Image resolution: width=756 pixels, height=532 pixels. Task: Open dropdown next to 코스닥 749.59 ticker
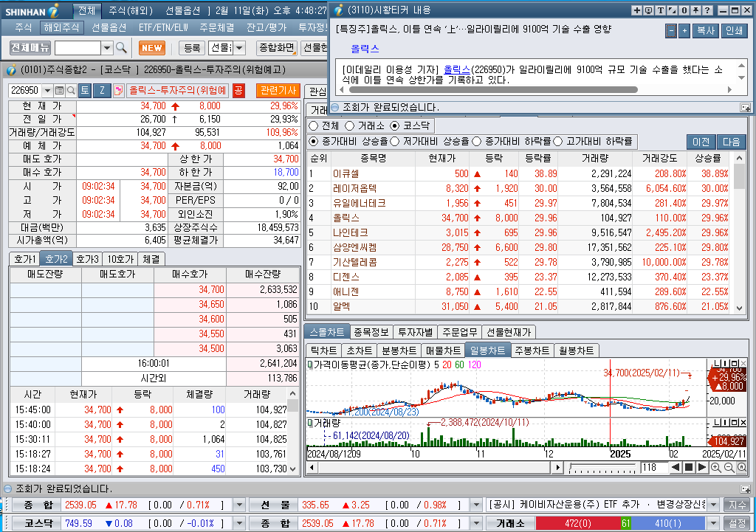coord(238,523)
